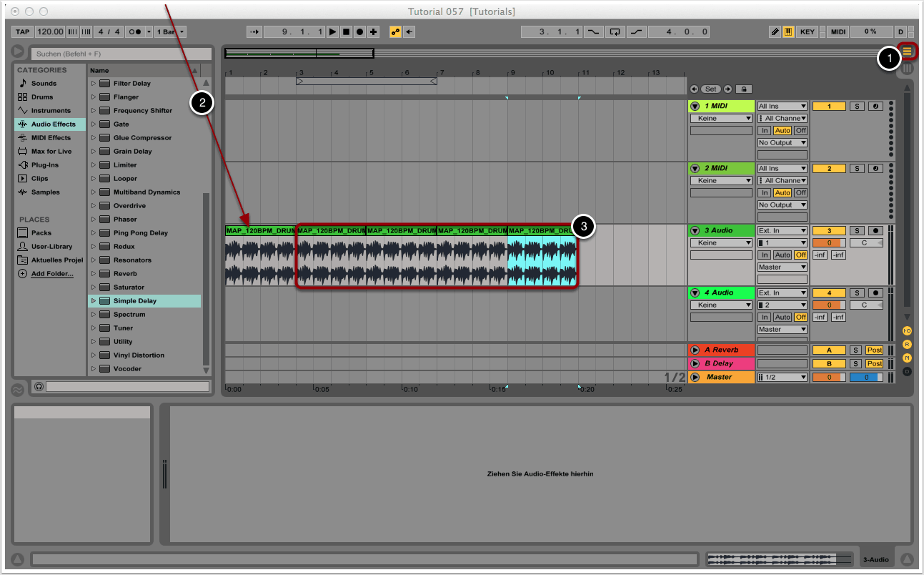The width and height of the screenshot is (924, 575).
Task: Deactivate track 1 MIDI using its activator
Action: (x=829, y=107)
